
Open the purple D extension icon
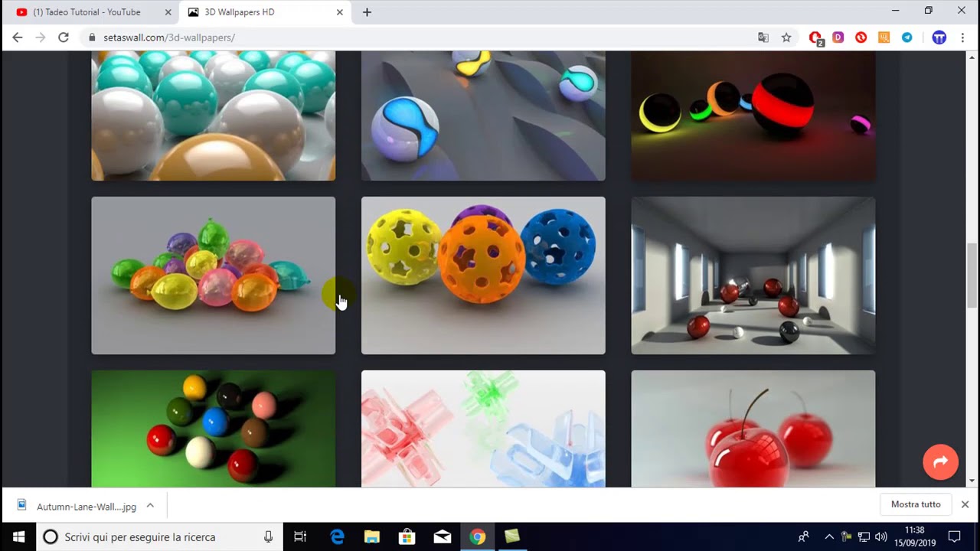click(x=838, y=37)
